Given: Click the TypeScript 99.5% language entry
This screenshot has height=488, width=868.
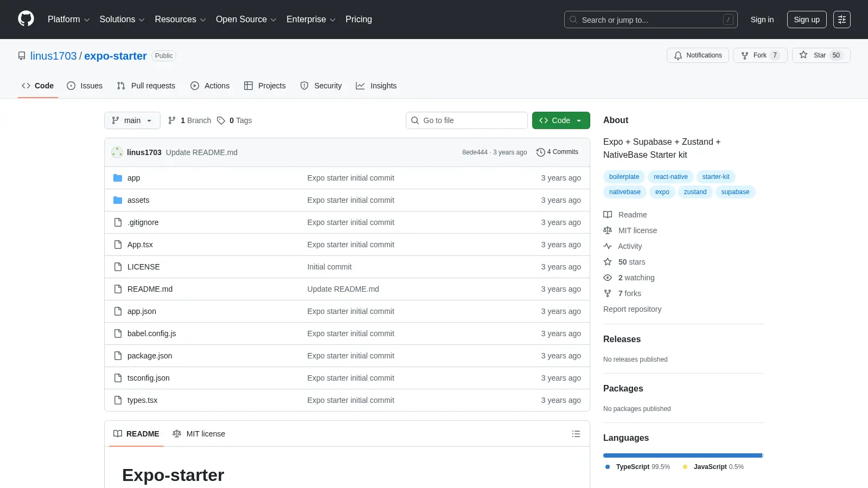Looking at the screenshot, I should 637,467.
